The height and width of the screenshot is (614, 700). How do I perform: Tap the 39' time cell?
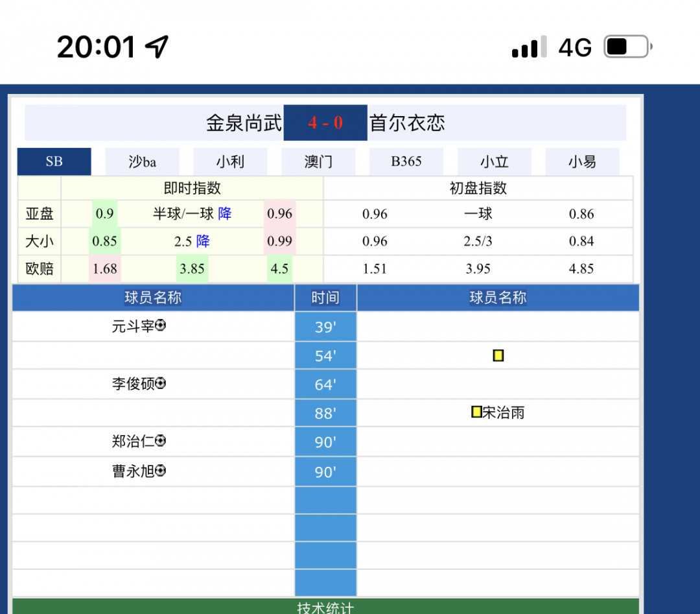point(325,327)
